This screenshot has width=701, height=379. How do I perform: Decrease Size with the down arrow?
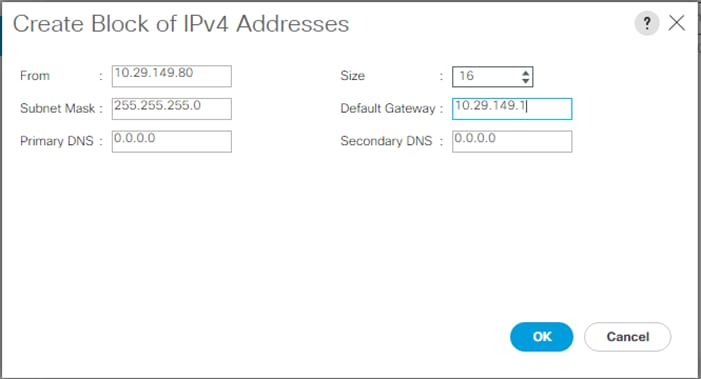click(526, 81)
